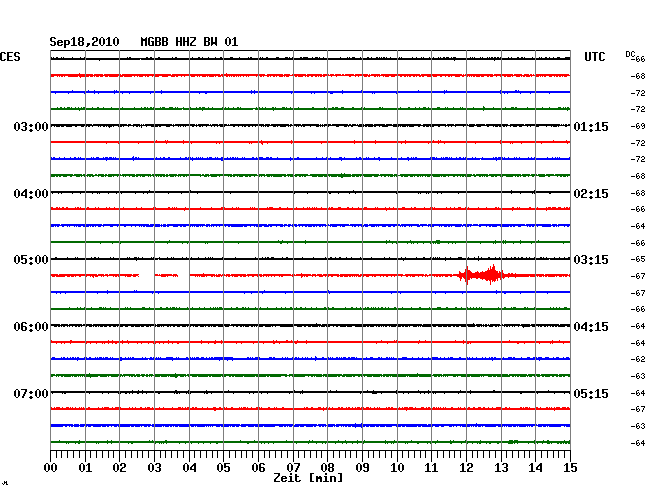Click the DC offset value -69
The image size is (650, 494).
[638, 126]
